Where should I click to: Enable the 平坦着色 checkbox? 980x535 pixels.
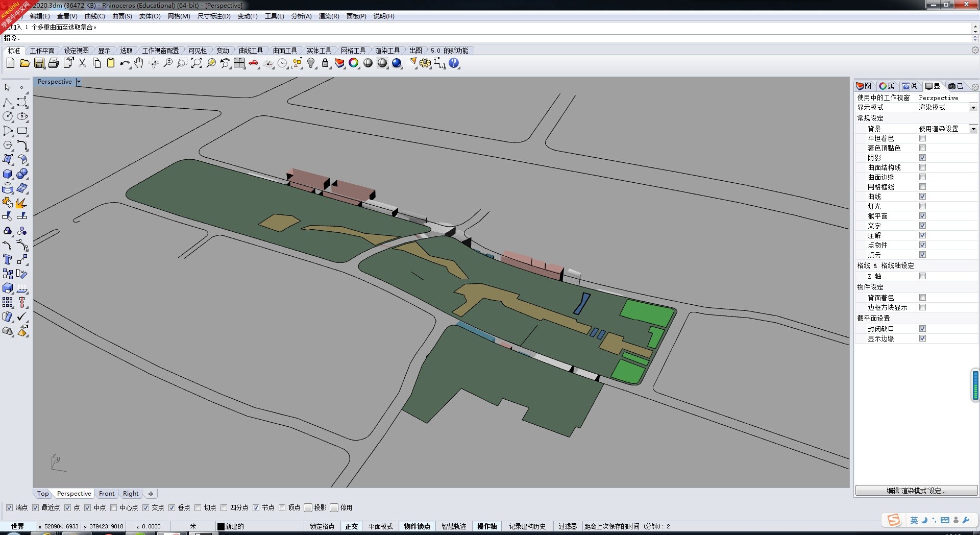pos(922,138)
